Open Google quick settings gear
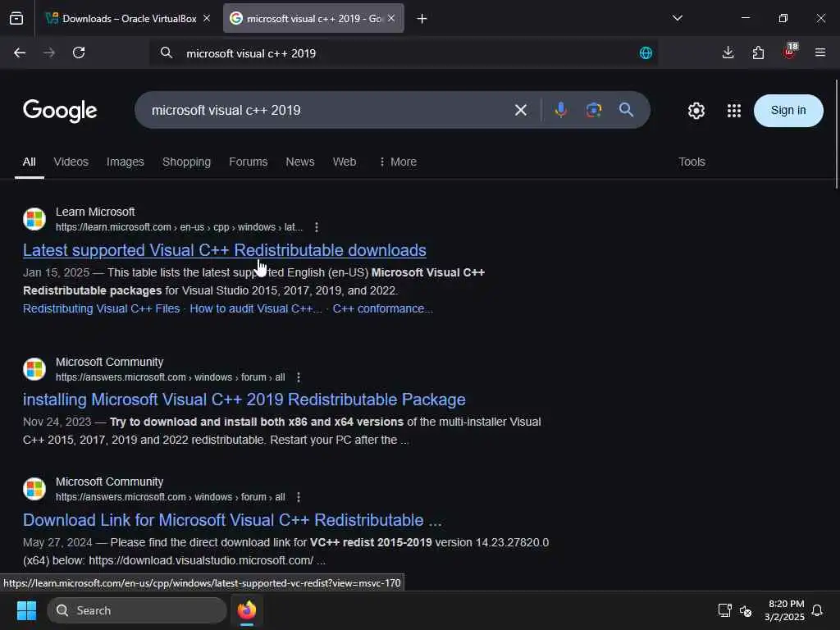840x630 pixels. tap(696, 111)
